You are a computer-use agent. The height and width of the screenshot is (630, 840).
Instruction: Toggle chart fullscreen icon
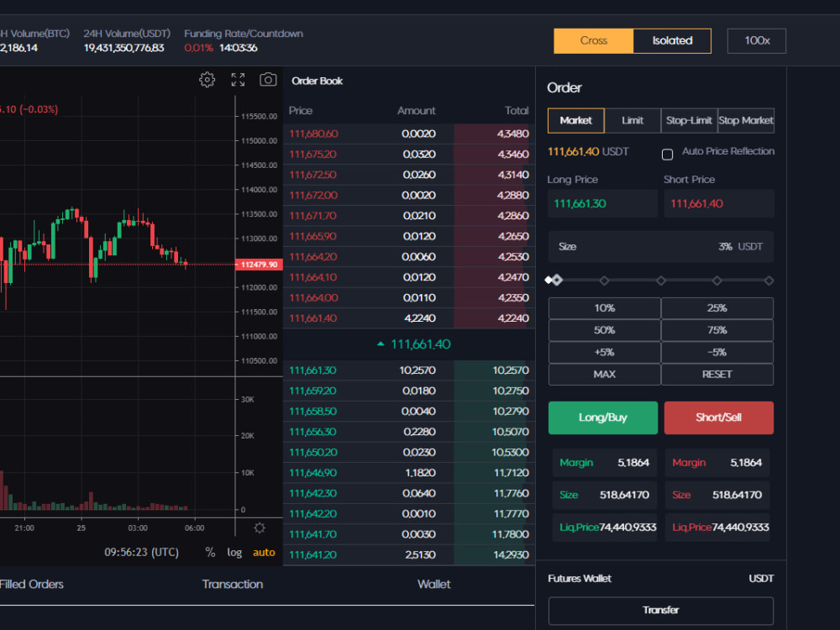(x=238, y=80)
